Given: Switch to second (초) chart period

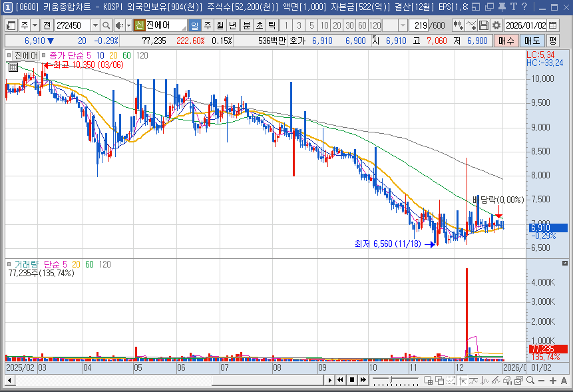Looking at the screenshot, I should pyautogui.click(x=260, y=25).
